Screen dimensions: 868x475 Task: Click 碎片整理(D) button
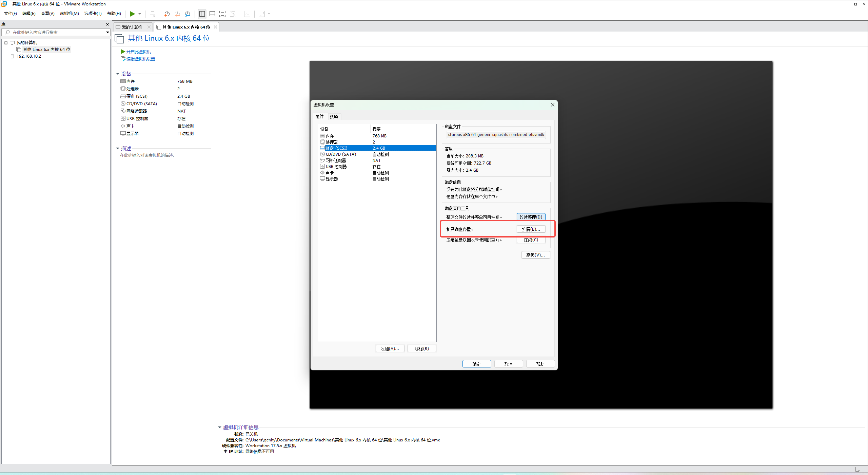[531, 217]
